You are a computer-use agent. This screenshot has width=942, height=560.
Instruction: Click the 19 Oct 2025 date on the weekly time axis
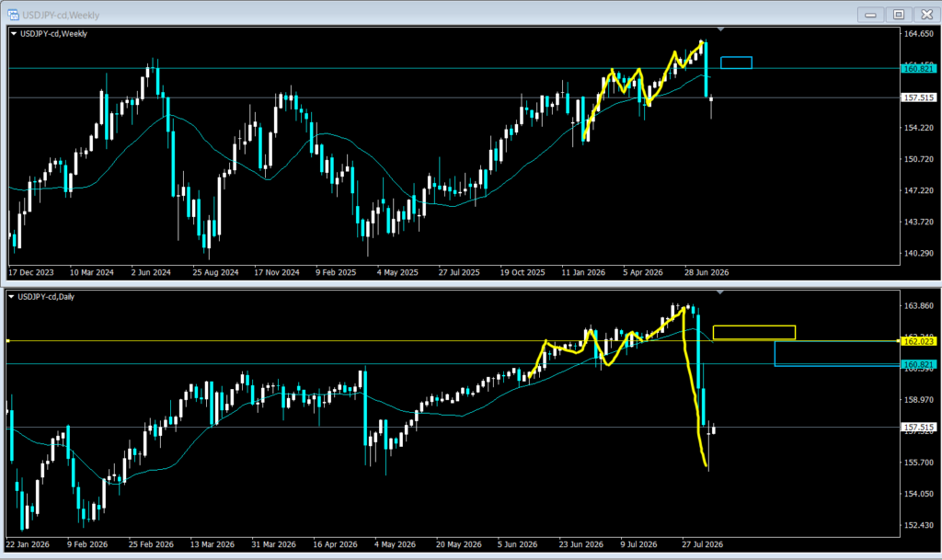pos(523,272)
